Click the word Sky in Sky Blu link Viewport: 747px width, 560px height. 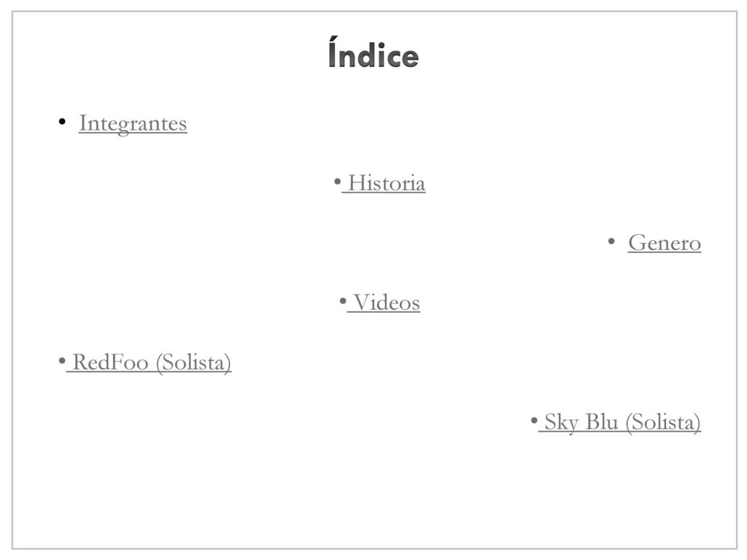pyautogui.click(x=561, y=423)
